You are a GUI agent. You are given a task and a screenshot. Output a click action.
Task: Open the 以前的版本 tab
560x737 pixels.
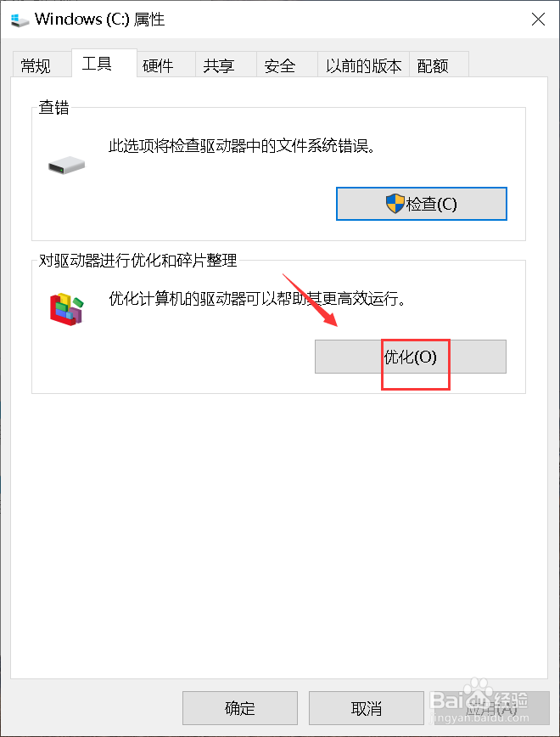[x=364, y=65]
